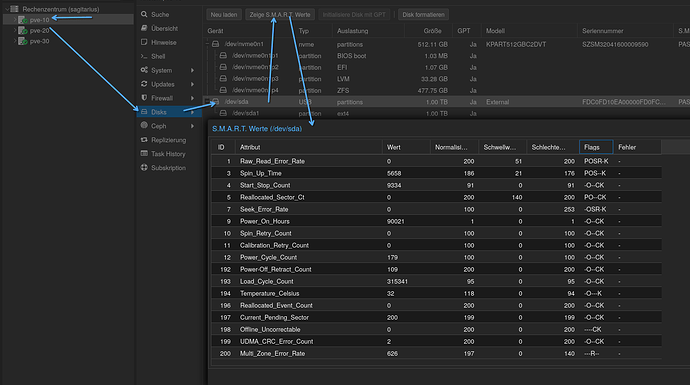Expand the pve-30 tree node arrow
Viewport: 690px width, 385px height.
pyautogui.click(x=15, y=41)
